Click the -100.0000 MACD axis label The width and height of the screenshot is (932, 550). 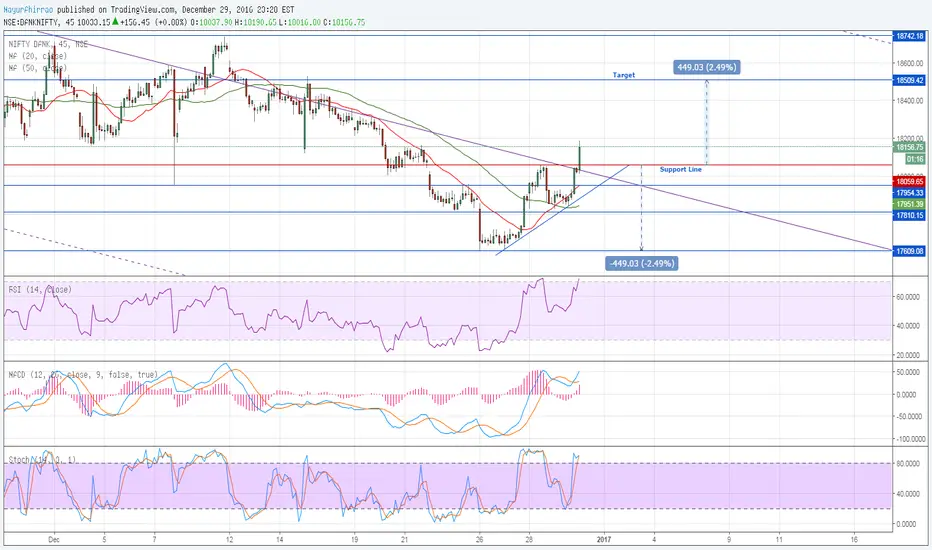point(909,439)
